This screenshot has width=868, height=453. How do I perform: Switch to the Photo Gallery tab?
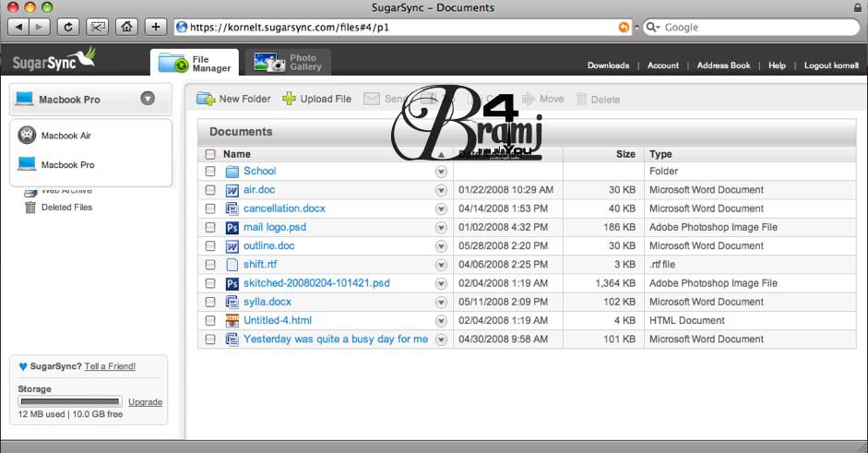[x=288, y=62]
